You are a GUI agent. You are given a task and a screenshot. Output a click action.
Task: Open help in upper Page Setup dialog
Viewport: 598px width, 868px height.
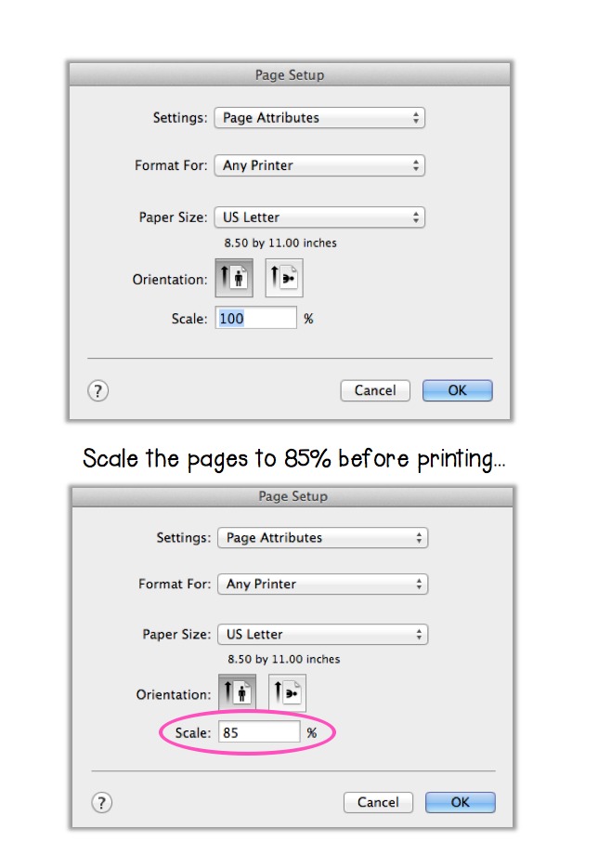point(97,391)
